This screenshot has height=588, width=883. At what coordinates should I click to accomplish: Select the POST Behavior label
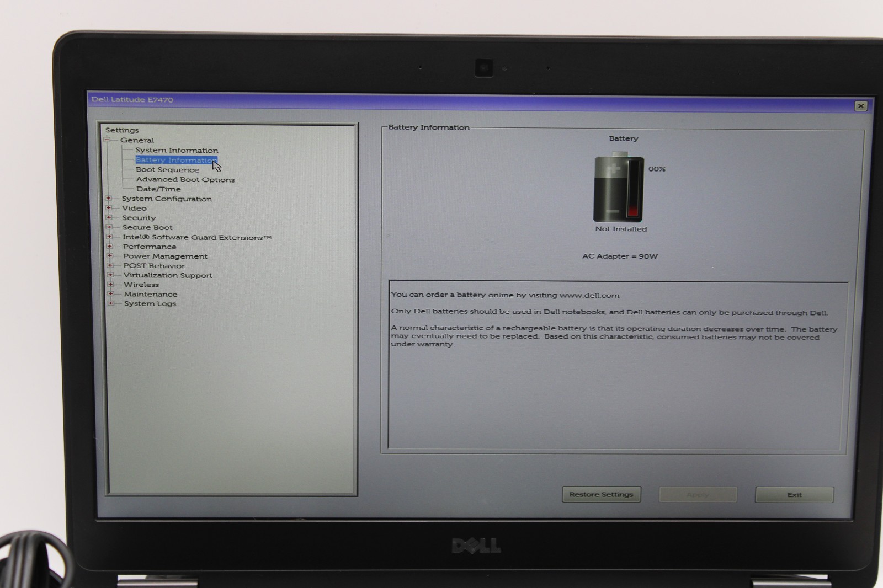(x=154, y=265)
